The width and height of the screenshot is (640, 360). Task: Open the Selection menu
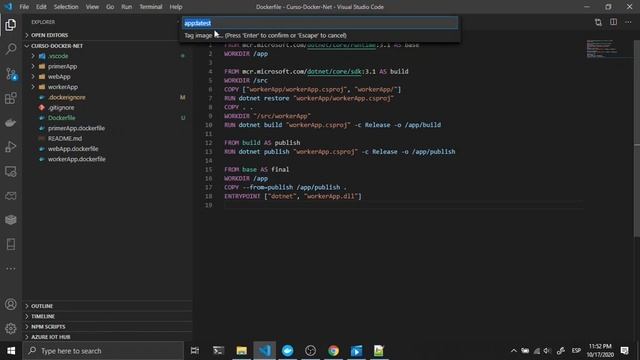tap(66, 7)
